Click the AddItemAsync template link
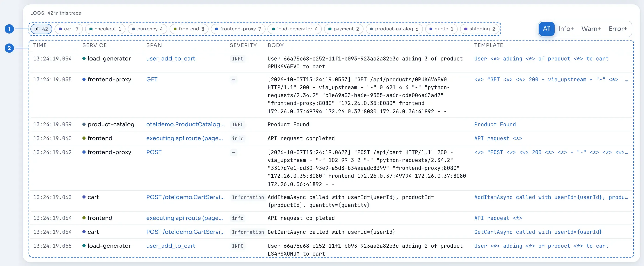This screenshot has width=644, height=266. [551, 197]
